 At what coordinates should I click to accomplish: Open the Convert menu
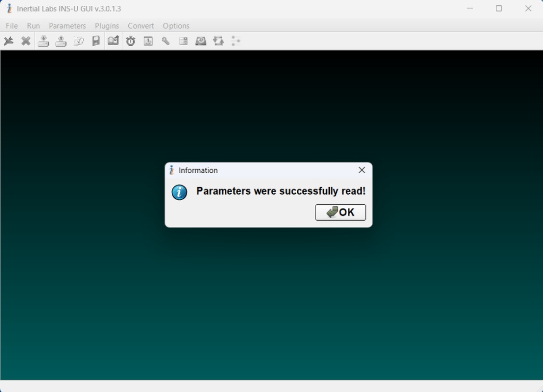pos(141,25)
